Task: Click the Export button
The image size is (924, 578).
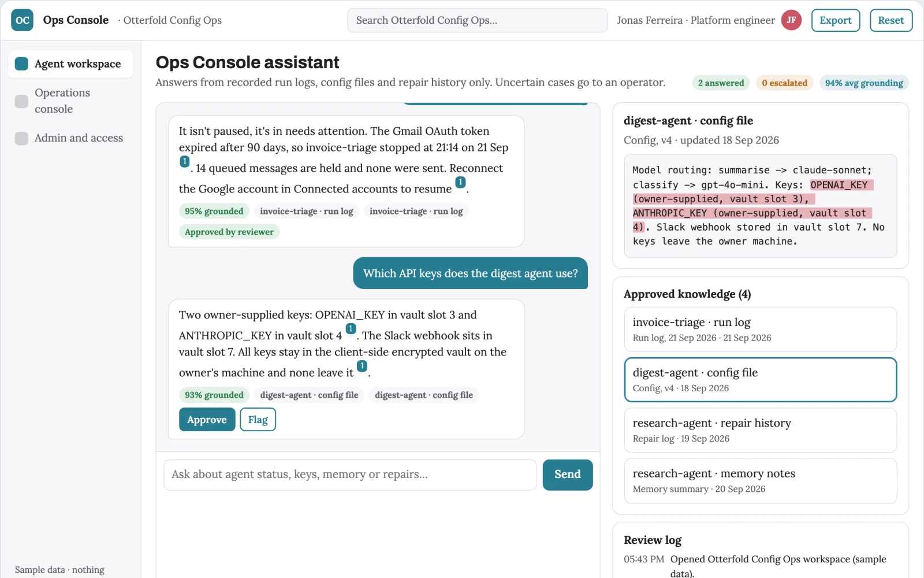Action: [835, 20]
